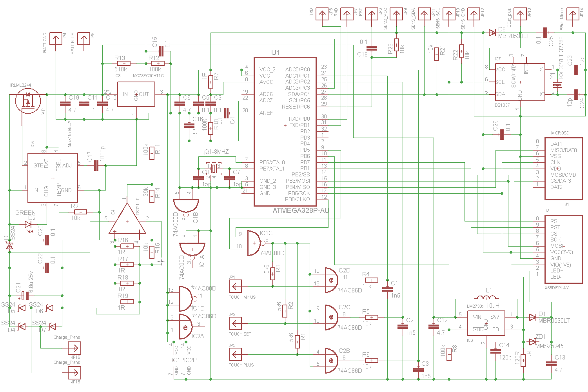Click the Y1 crystal symbol

(x=557, y=85)
